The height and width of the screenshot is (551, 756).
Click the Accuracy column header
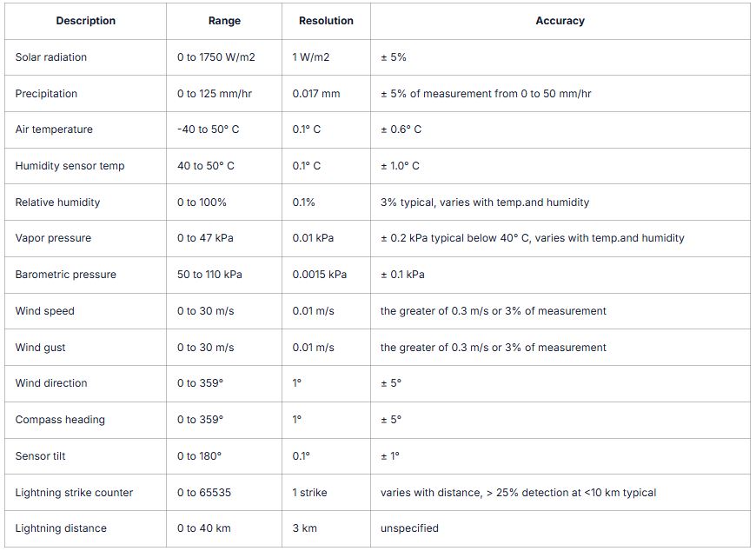tap(560, 21)
